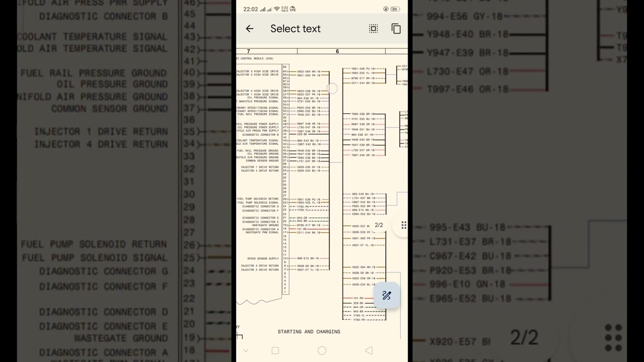Tap the column 6 header
This screenshot has height=362, width=644.
point(337,51)
